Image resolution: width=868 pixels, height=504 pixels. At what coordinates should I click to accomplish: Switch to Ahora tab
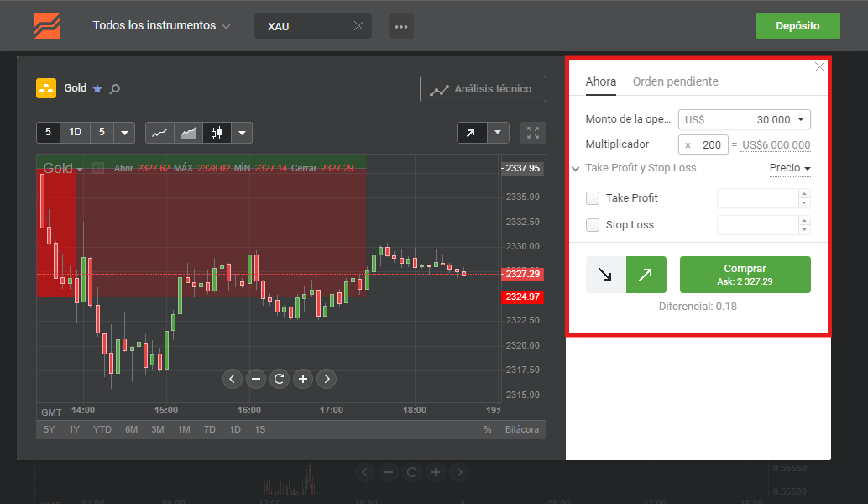pyautogui.click(x=600, y=81)
